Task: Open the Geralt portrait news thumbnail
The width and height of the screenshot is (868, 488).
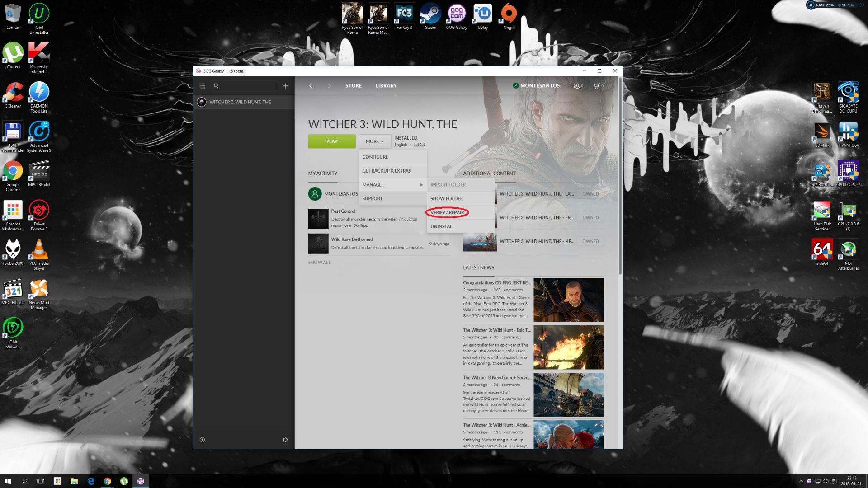Action: tap(569, 300)
